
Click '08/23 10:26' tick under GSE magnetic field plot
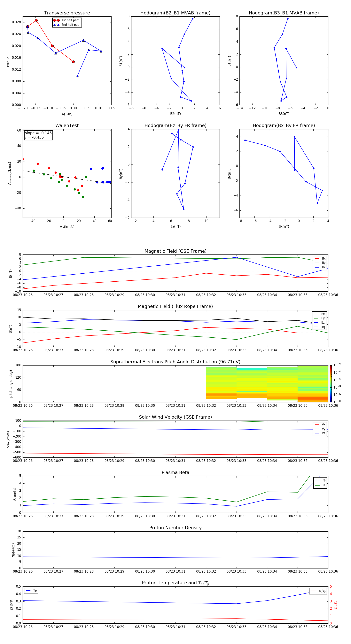[x=23, y=295]
